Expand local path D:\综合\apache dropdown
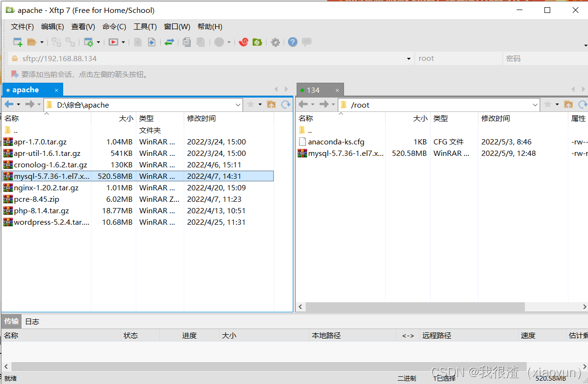This screenshot has height=384, width=588. pos(238,105)
